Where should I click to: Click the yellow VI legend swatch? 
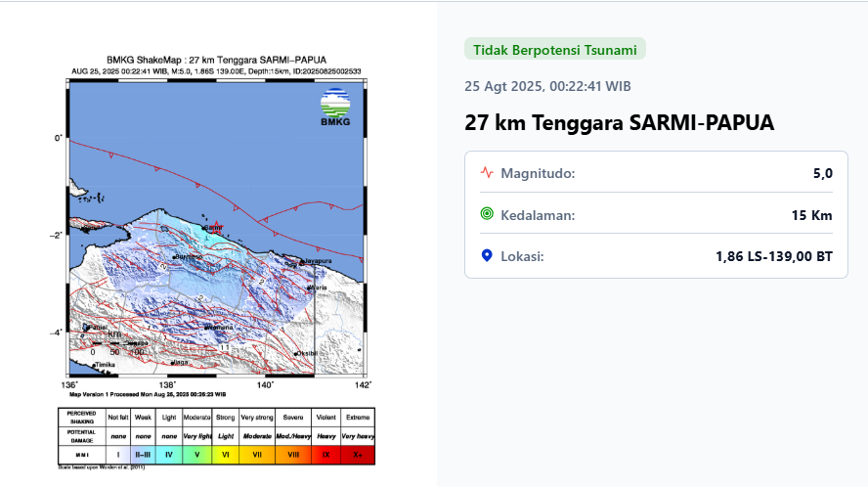225,455
